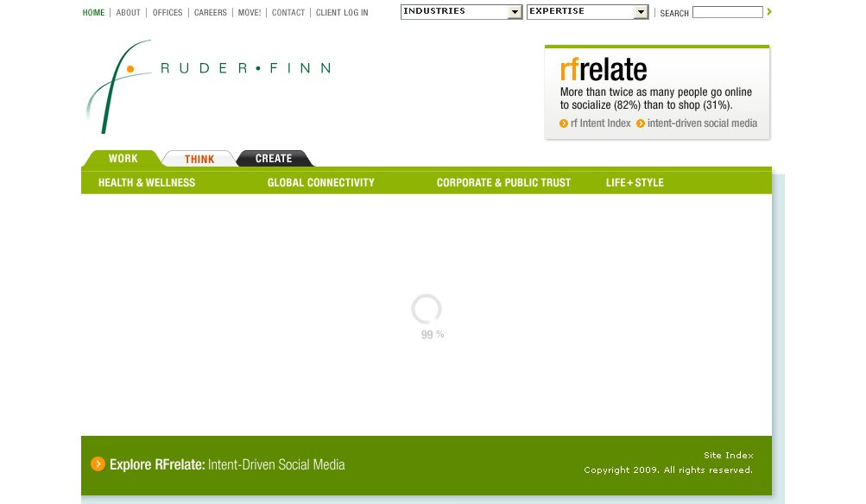The image size is (866, 504).
Task: Open the Site Index link
Action: click(x=729, y=456)
